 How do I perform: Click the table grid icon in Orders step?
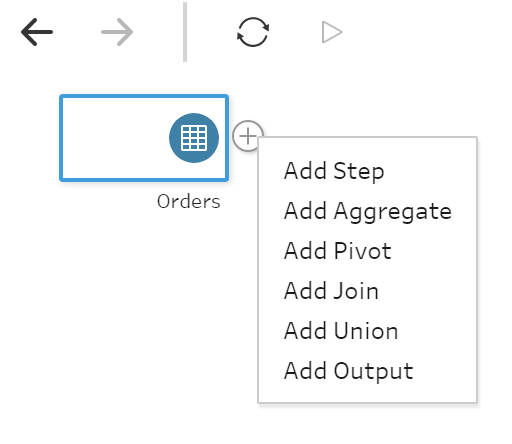194,138
